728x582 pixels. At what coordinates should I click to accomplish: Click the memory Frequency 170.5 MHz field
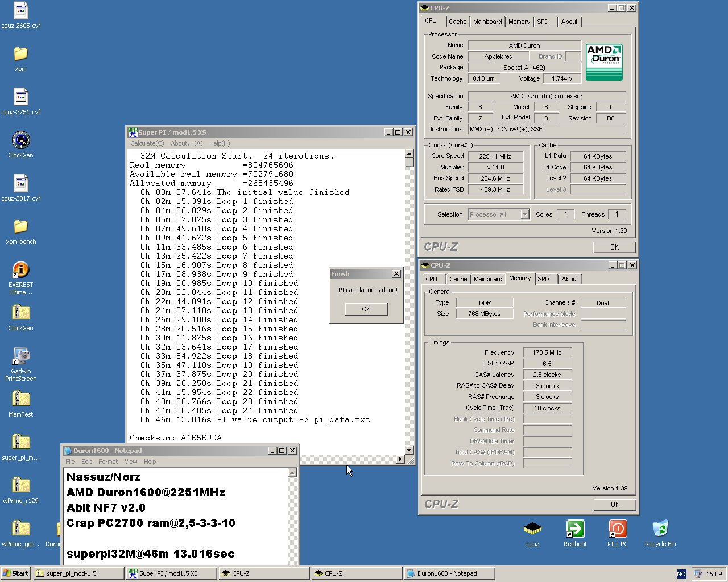click(547, 352)
